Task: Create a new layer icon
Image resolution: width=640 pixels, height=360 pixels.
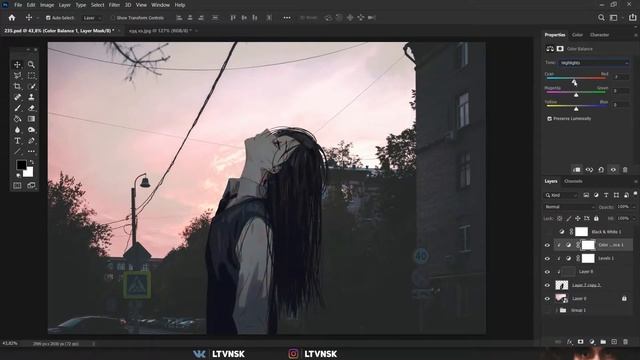Action: pyautogui.click(x=614, y=342)
